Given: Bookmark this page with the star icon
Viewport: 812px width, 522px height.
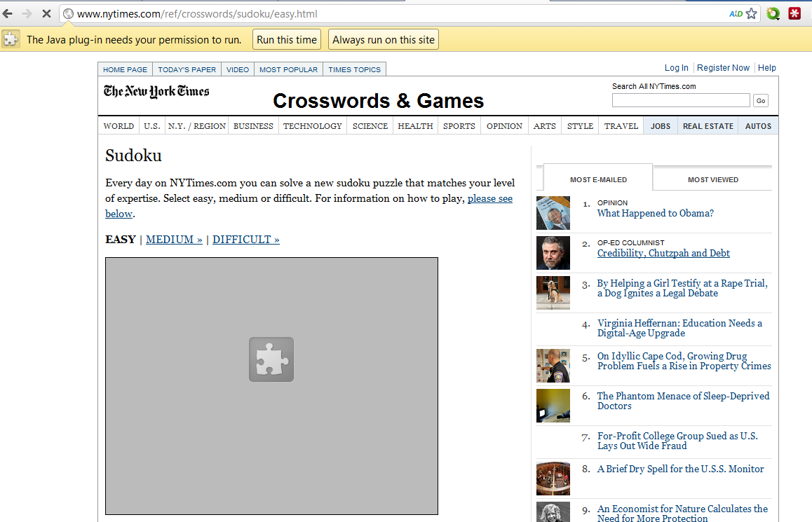Looking at the screenshot, I should click(x=752, y=13).
